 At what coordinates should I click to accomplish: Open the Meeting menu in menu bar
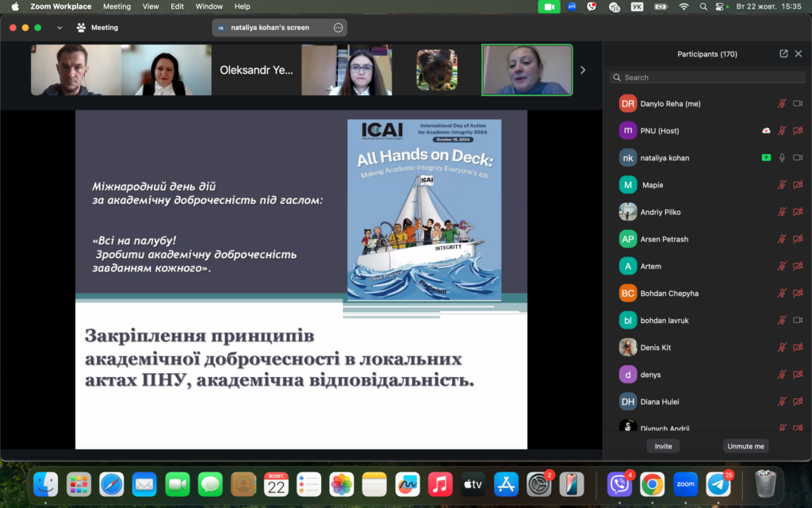pyautogui.click(x=117, y=6)
